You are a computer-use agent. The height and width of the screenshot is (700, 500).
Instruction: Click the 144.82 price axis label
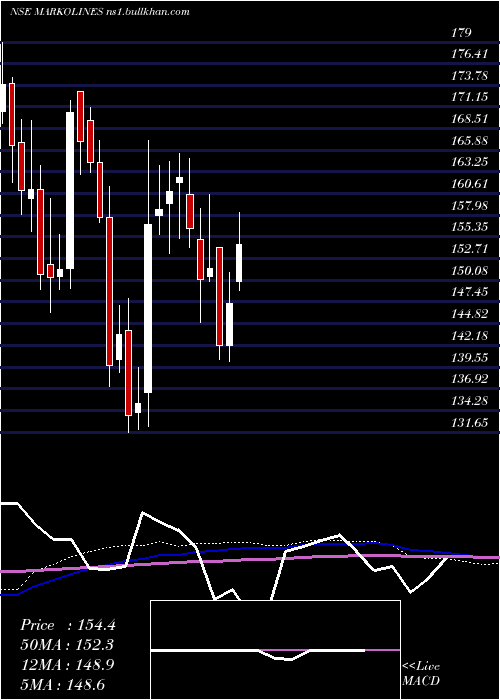470,314
